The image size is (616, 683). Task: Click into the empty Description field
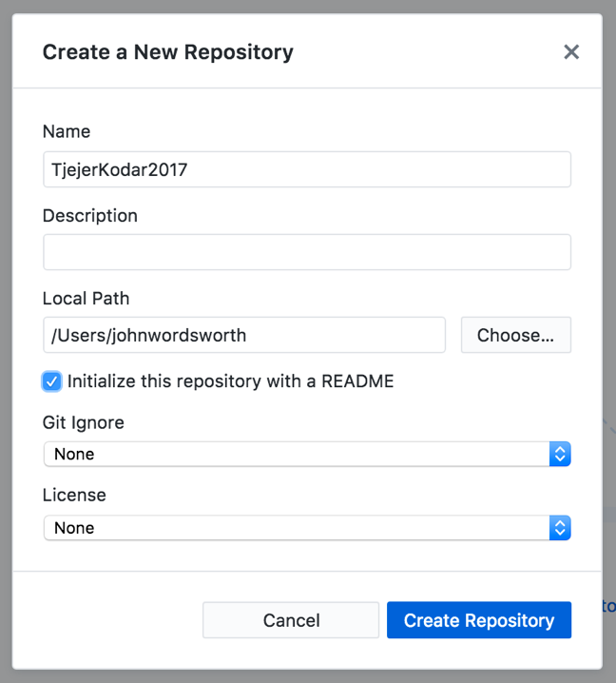click(x=306, y=252)
